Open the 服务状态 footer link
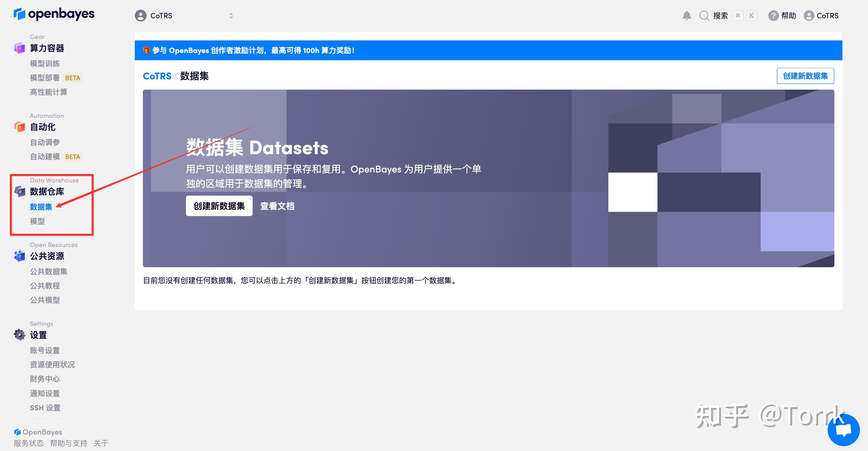This screenshot has height=451, width=868. (x=28, y=443)
